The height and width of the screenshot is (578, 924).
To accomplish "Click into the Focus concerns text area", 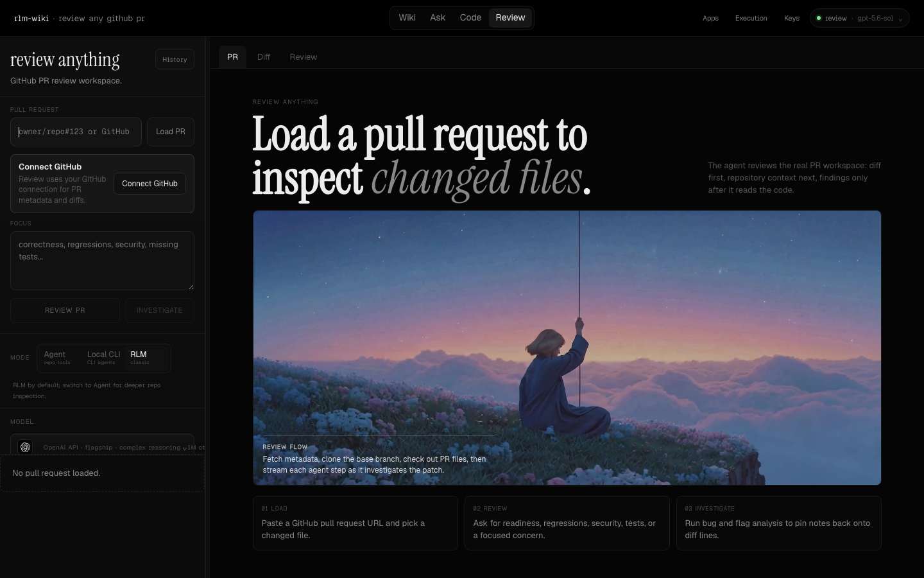I will coord(102,261).
